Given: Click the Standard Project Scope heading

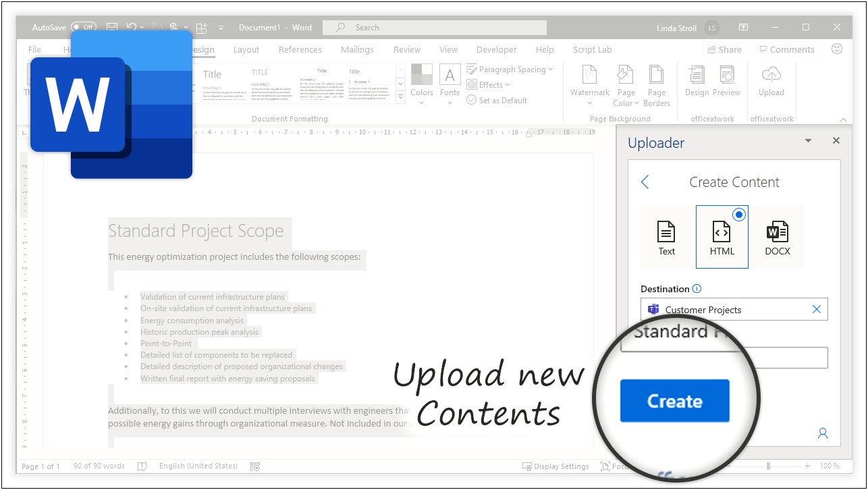Looking at the screenshot, I should point(196,231).
